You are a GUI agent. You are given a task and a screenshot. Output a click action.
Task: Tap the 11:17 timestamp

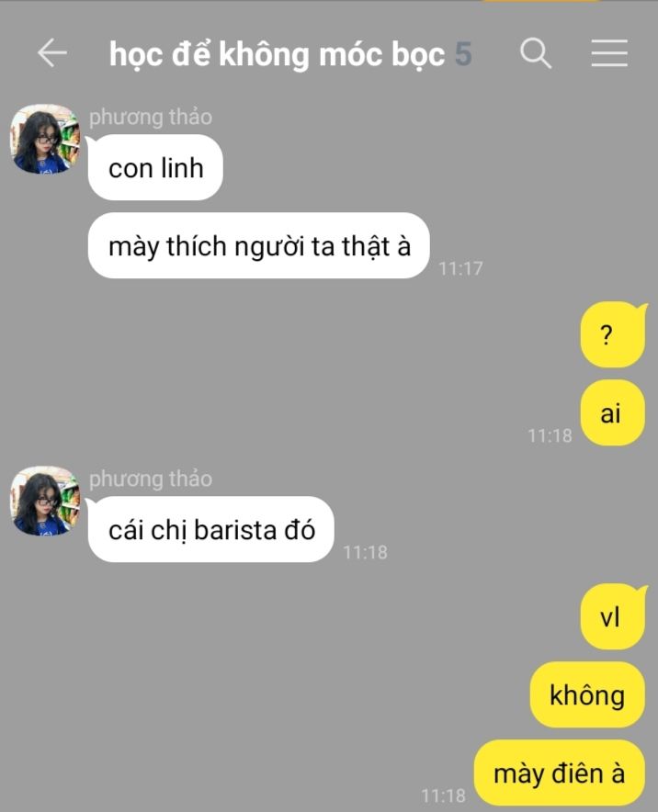460,268
